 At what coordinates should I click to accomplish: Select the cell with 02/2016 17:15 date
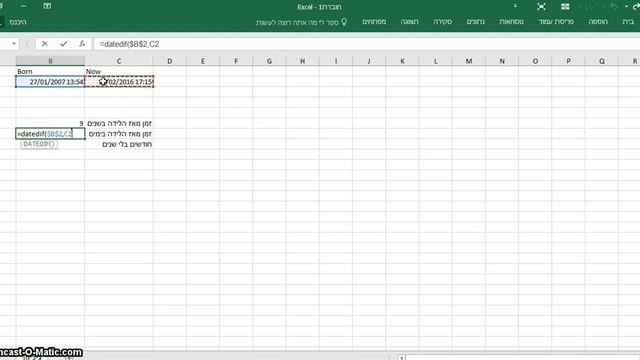[x=119, y=82]
